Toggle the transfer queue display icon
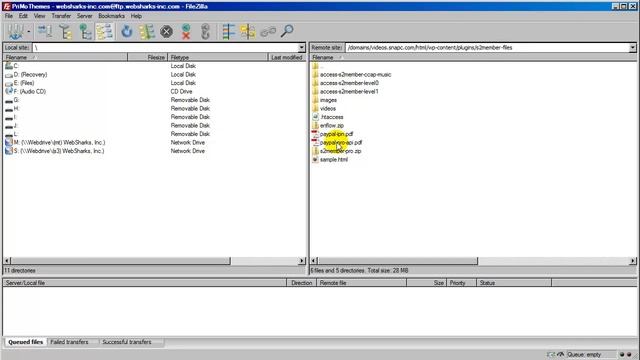The image size is (640, 360). 104,31
